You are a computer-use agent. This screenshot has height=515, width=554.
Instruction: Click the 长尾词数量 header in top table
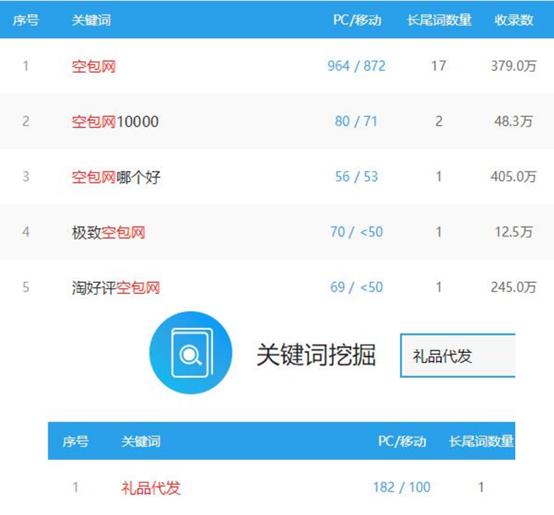[439, 20]
